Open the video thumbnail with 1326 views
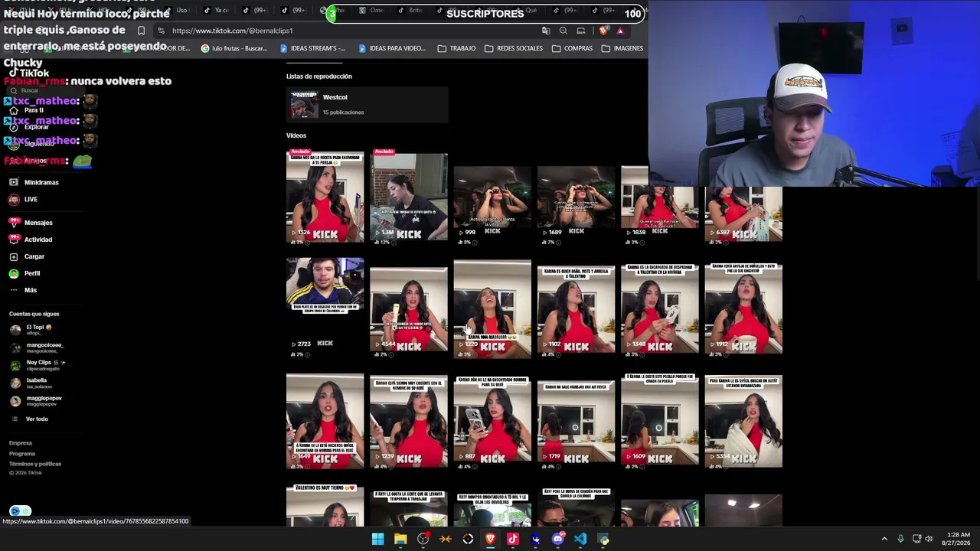This screenshot has width=980, height=551. (325, 197)
